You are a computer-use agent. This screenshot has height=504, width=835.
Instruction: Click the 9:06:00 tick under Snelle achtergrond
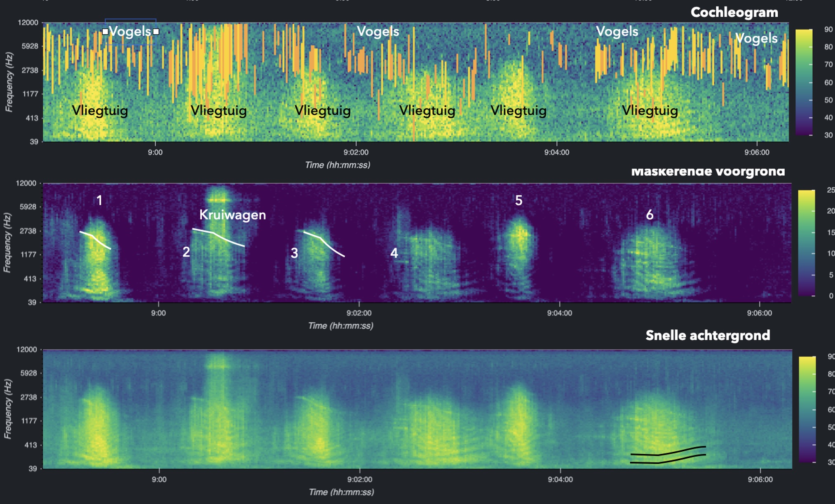point(760,479)
